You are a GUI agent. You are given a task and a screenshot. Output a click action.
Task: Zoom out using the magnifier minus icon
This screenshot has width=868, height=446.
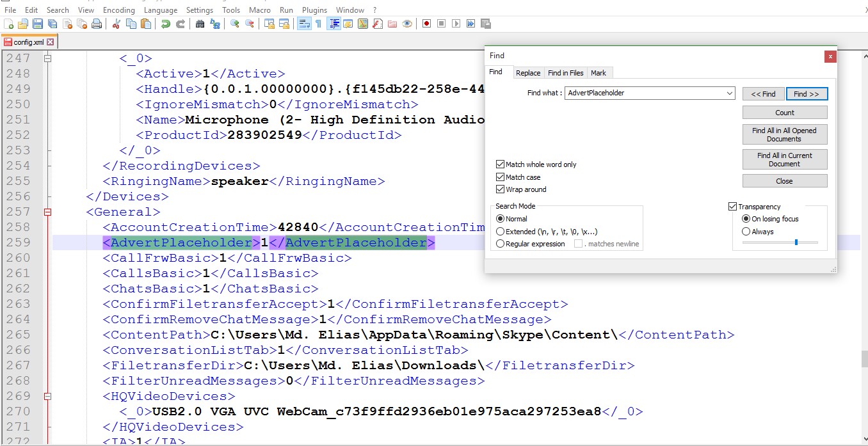point(249,24)
